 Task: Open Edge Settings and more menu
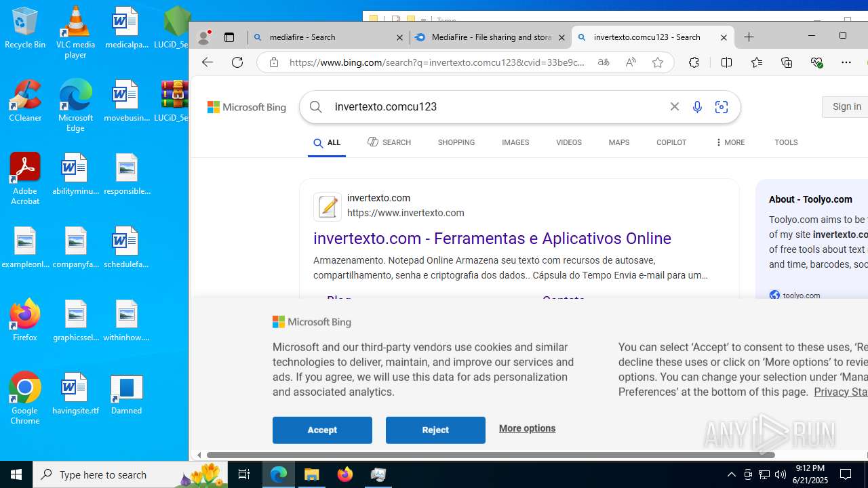[x=846, y=62]
